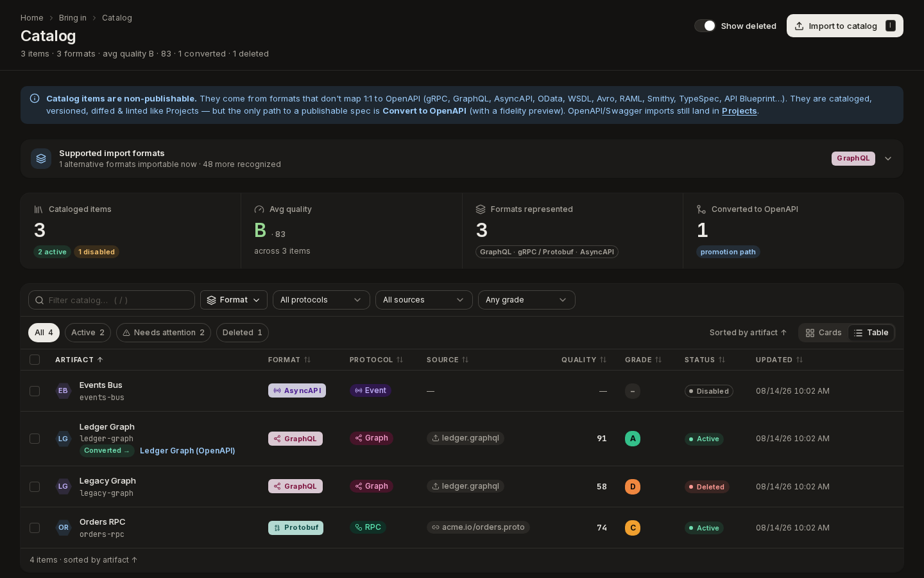Switch to Cards view
924x578 pixels.
(823, 333)
